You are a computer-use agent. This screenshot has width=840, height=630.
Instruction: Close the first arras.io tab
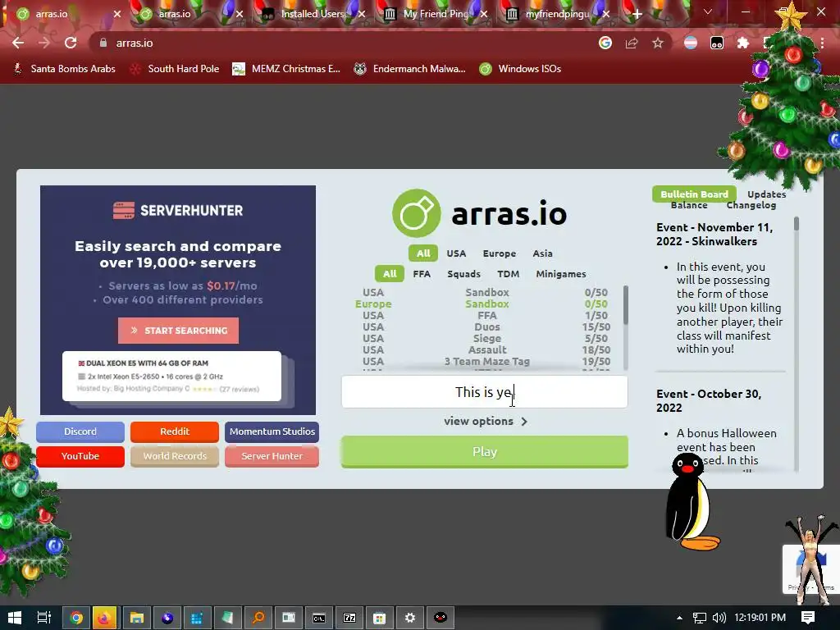point(117,14)
